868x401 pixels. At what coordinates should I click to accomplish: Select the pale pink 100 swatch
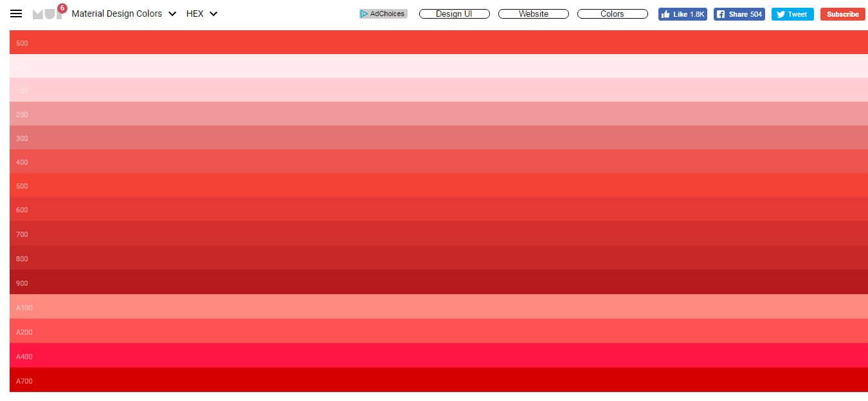coord(439,89)
